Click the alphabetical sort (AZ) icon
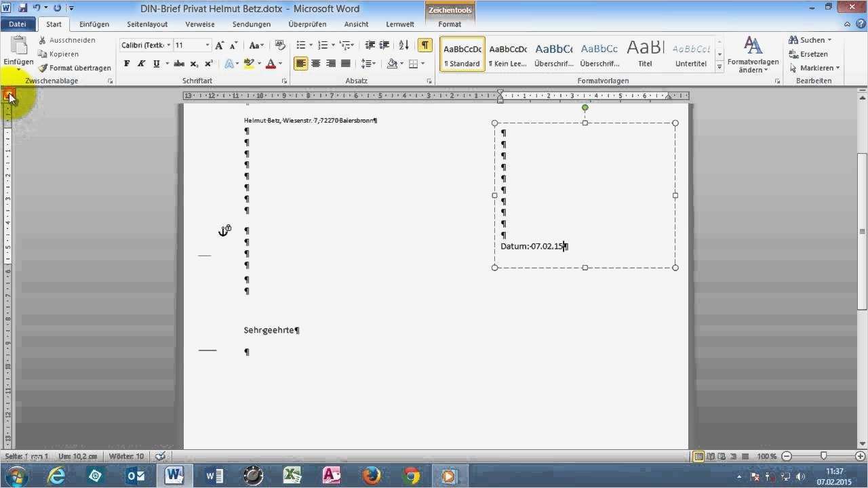This screenshot has width=868, height=488. (403, 45)
